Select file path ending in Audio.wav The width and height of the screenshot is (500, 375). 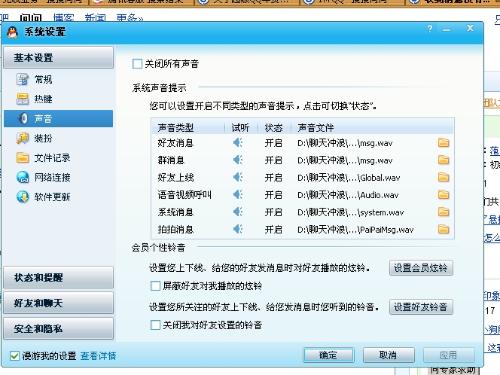[348, 195]
